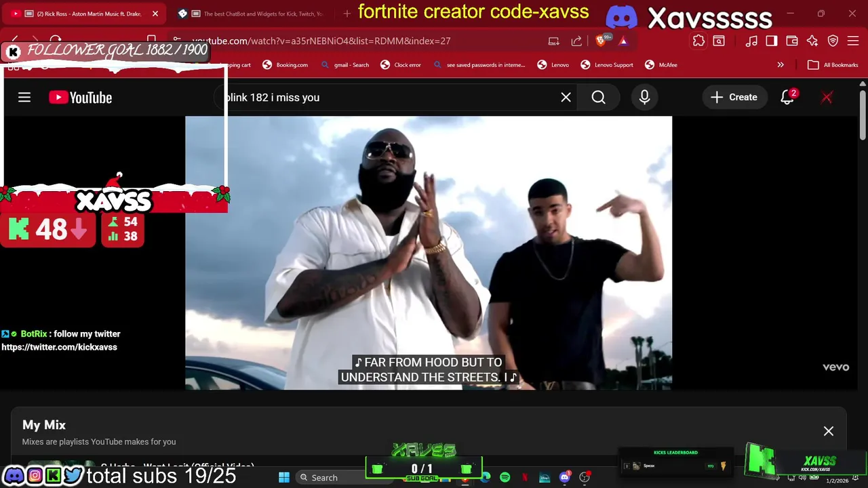Toggle the browser sidebar panel
The height and width of the screenshot is (488, 868).
(772, 41)
